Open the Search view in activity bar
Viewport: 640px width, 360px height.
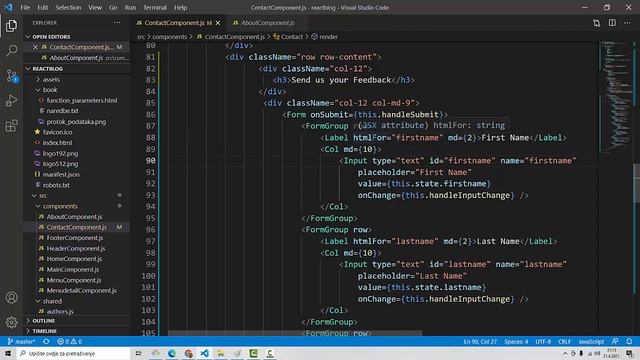pos(11,51)
